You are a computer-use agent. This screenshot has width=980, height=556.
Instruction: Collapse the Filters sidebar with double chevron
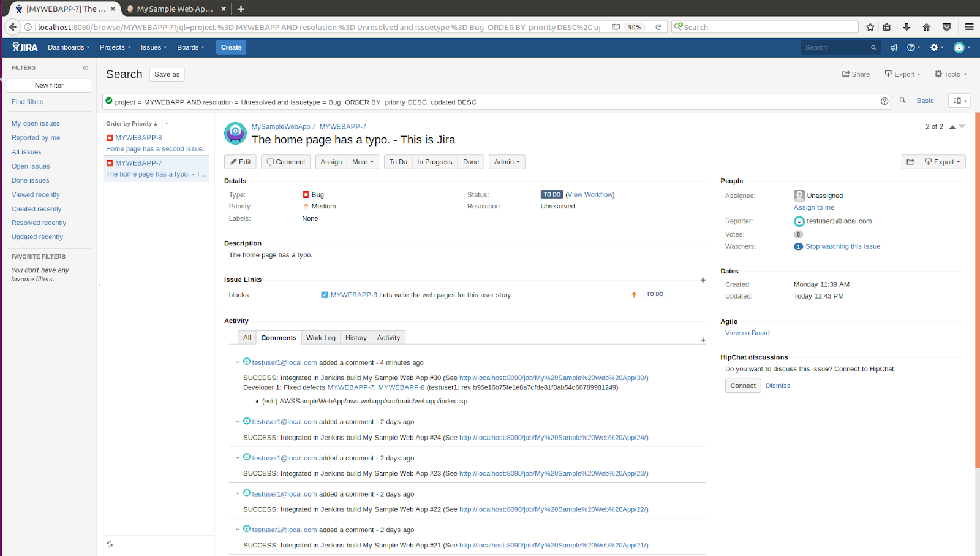(x=85, y=67)
